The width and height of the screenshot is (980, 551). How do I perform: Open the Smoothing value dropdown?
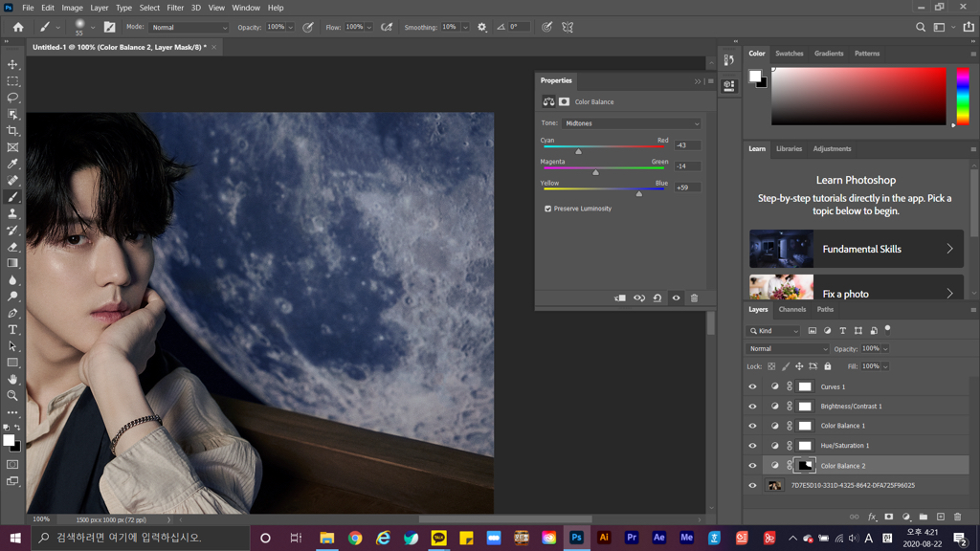[465, 27]
